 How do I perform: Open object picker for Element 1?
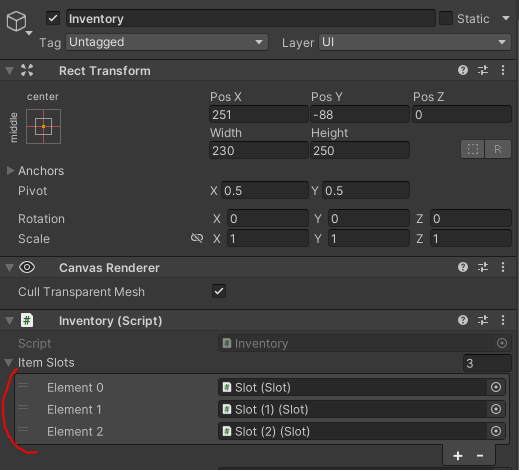pyautogui.click(x=496, y=409)
